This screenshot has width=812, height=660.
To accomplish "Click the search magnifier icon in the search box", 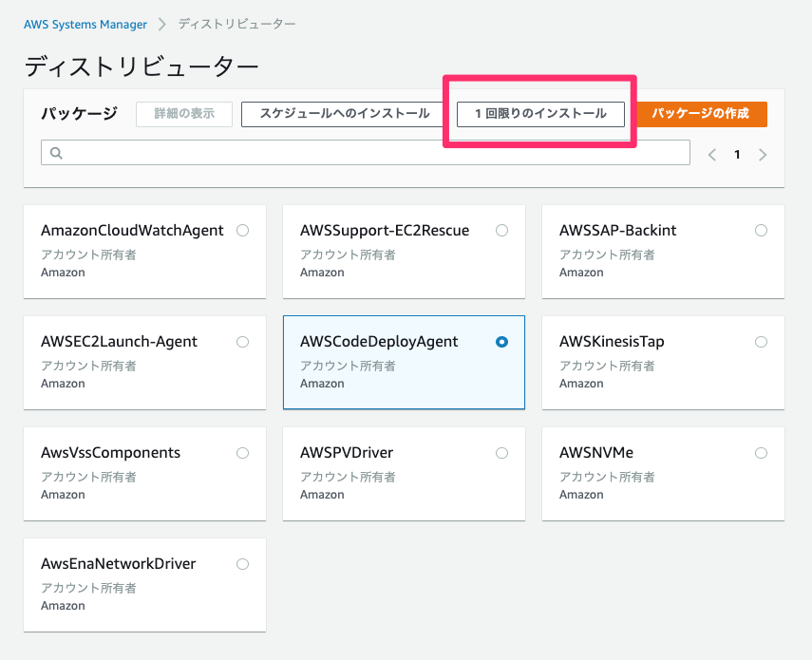I will pos(57,152).
